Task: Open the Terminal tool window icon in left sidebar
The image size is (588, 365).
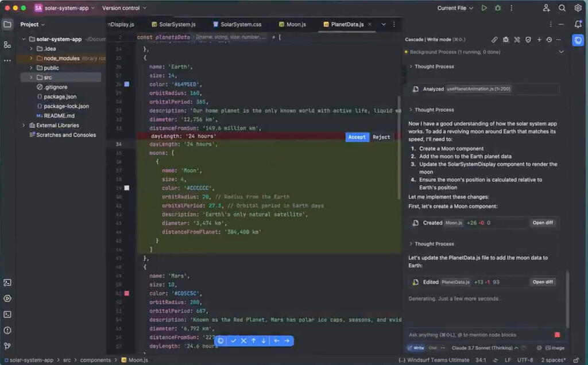Action: point(7,314)
